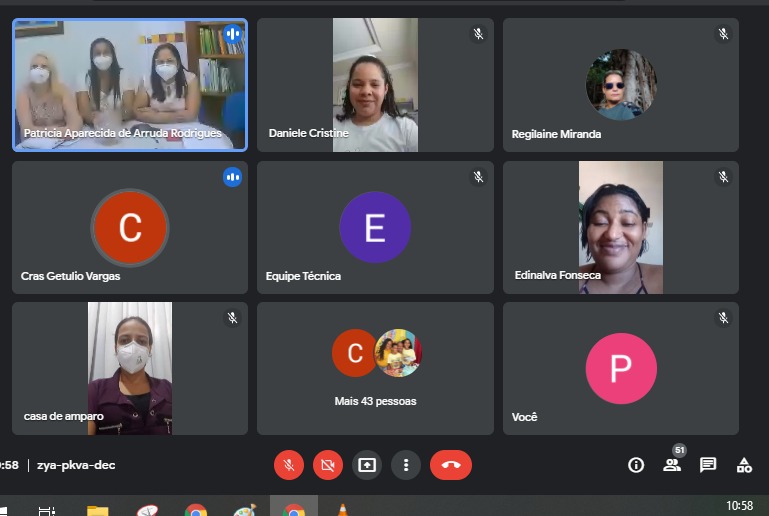This screenshot has height=516, width=769.
Task: Hang up with the red leave call button
Action: pyautogui.click(x=450, y=465)
